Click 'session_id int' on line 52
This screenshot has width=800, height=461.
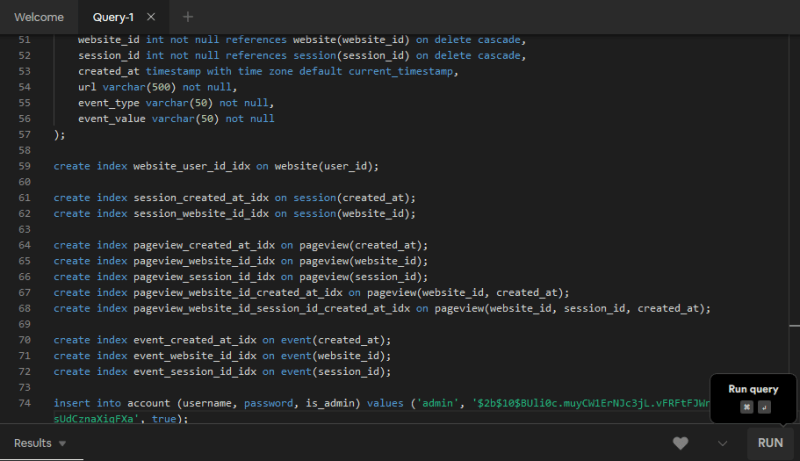pos(121,55)
